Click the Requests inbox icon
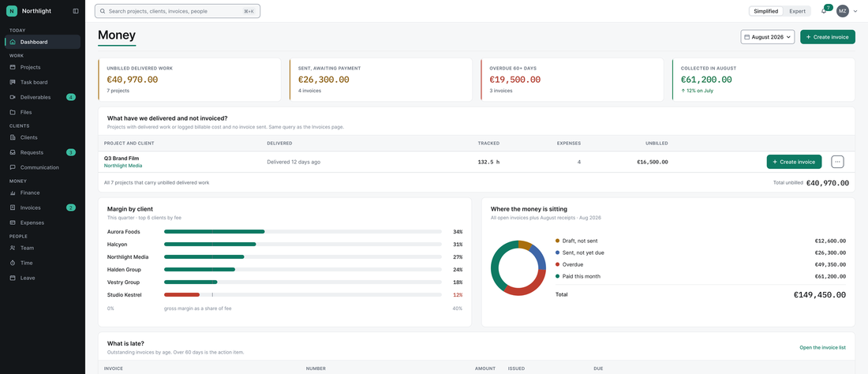This screenshot has width=868, height=374. tap(13, 152)
